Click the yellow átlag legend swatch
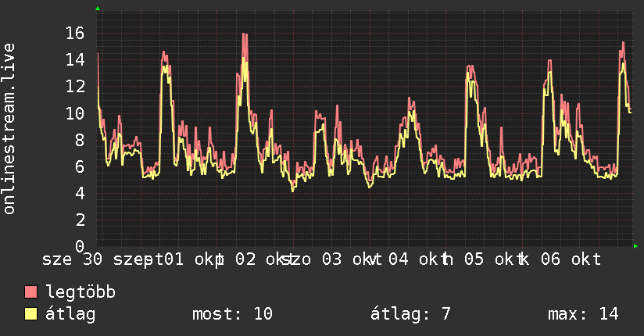644x336 pixels. [x=30, y=314]
